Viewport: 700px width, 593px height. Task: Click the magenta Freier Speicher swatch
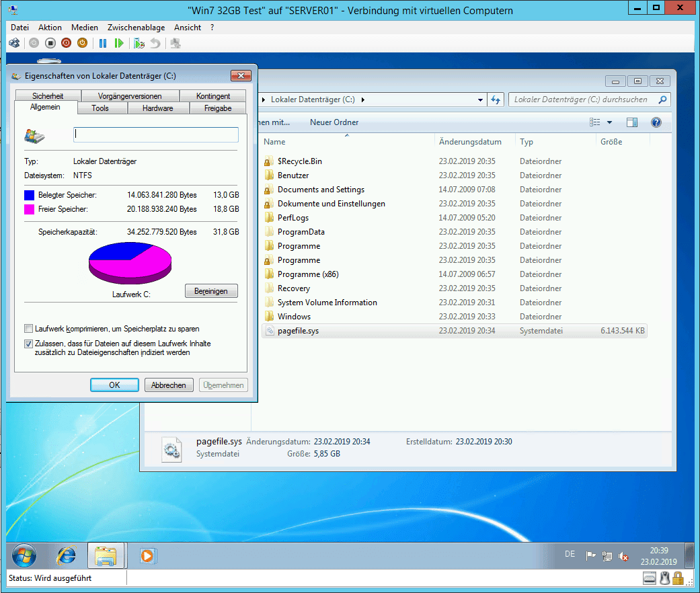coord(29,209)
